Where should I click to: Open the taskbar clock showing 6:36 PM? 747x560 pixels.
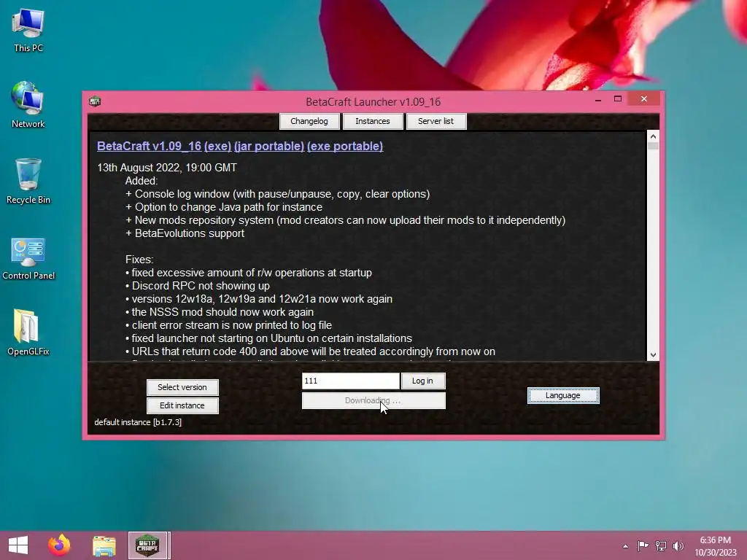pyautogui.click(x=715, y=546)
